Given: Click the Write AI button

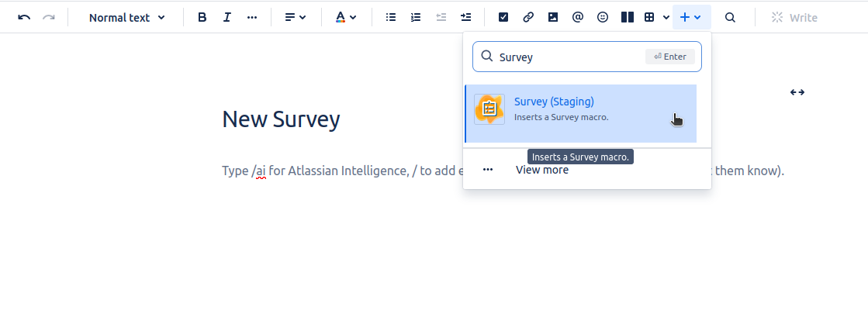Looking at the screenshot, I should (x=794, y=17).
